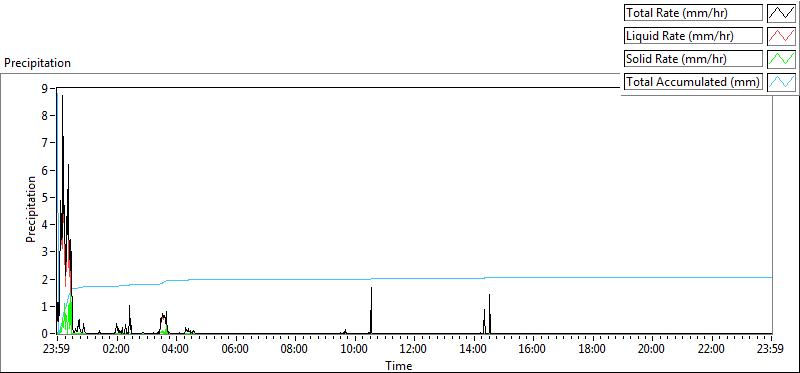Click the Precipitation chart caption above graph
Viewport: 800px width, 373px height.
[x=38, y=63]
